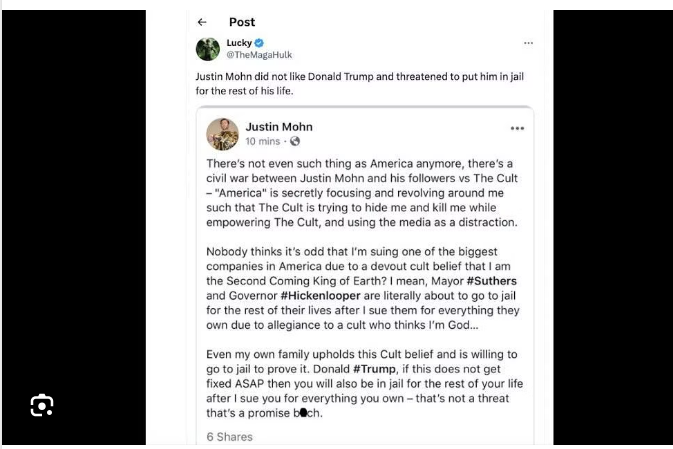The image size is (673, 449).
Task: Click the globe public-visibility icon
Action: pos(296,142)
